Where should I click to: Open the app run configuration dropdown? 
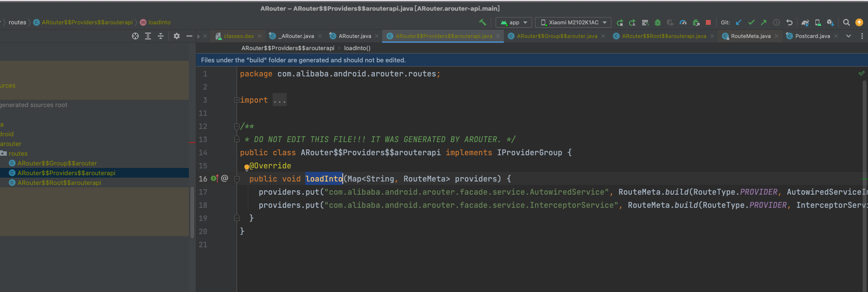(x=514, y=22)
